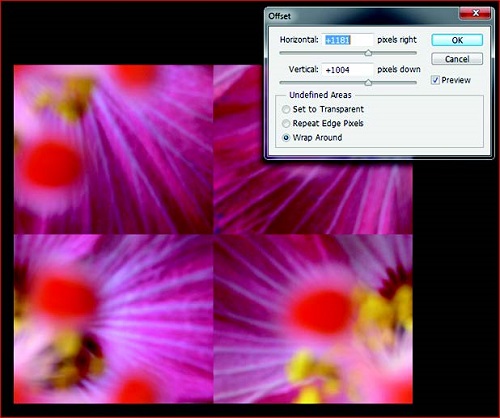Select the Wrap Around radio button
The height and width of the screenshot is (418, 500).
pyautogui.click(x=286, y=138)
